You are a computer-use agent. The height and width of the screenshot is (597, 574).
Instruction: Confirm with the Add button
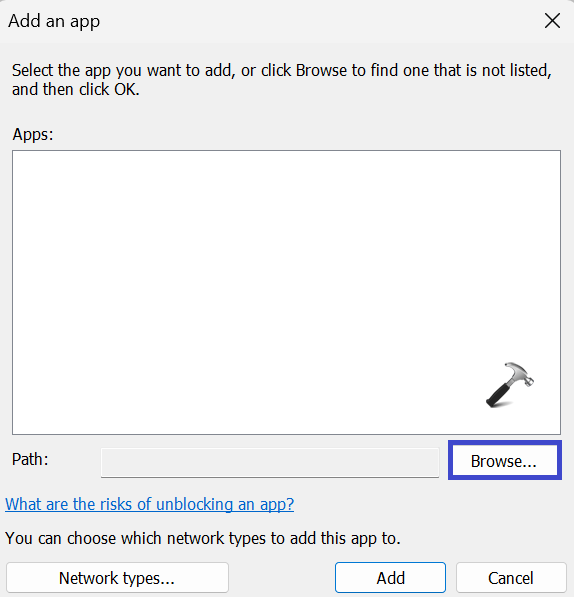coord(390,578)
